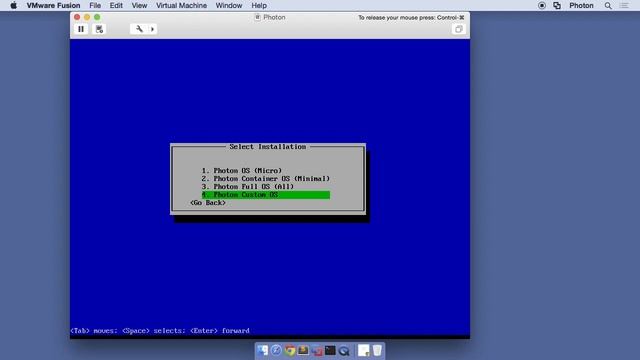Open the document stack in Dock
The width and height of the screenshot is (640, 360).
pyautogui.click(x=363, y=350)
